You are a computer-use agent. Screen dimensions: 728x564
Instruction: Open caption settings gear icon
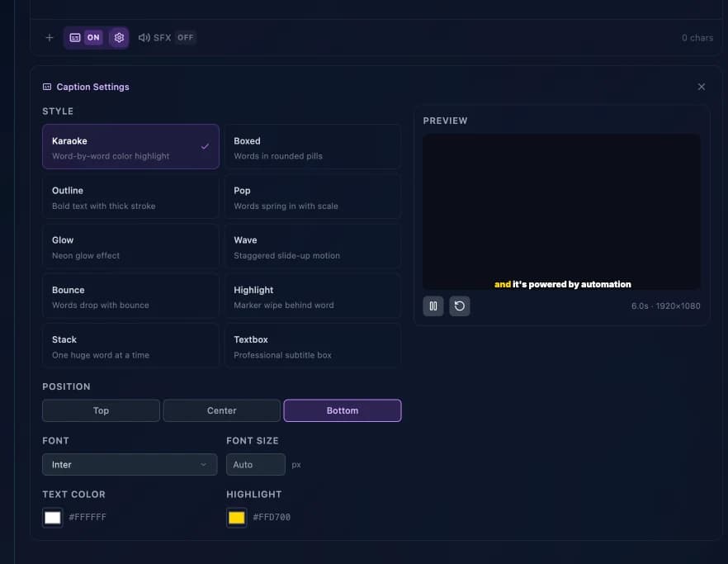pos(119,38)
